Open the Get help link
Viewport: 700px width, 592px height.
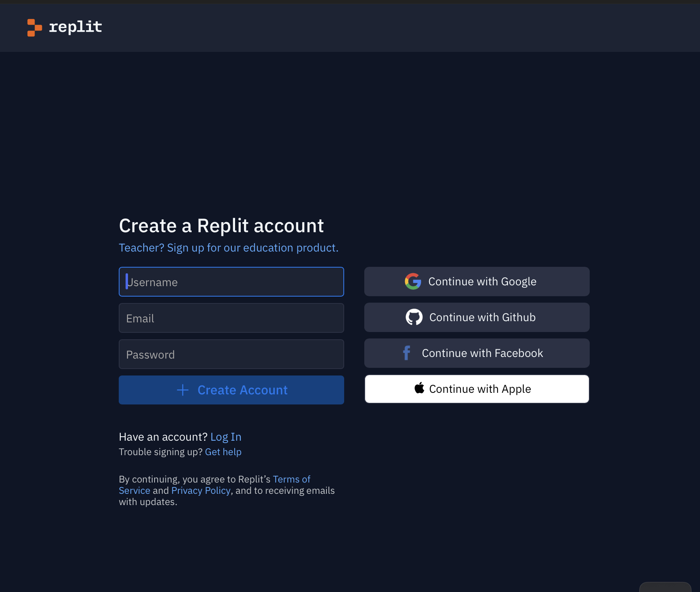[223, 452]
